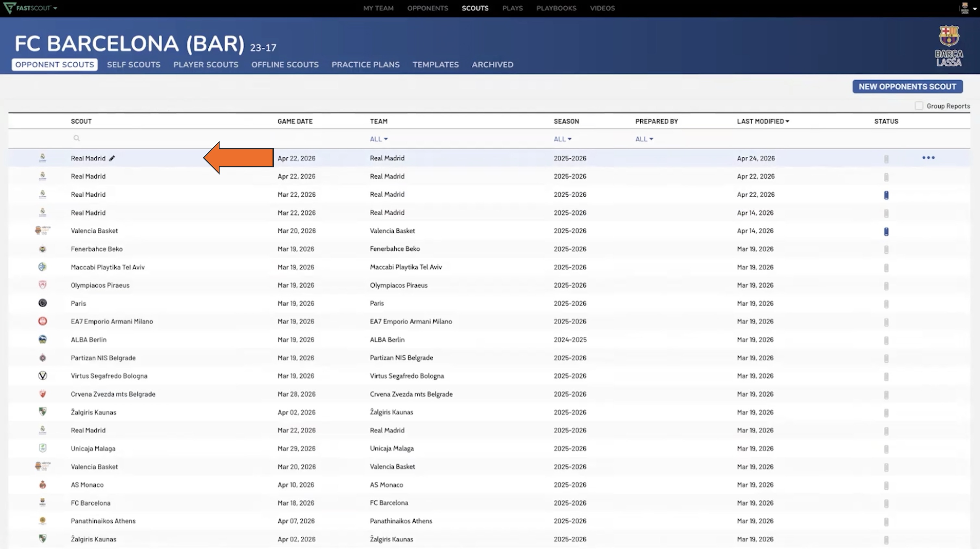Open the Olympiacos Piraeus scout link
The height and width of the screenshot is (549, 980).
click(100, 285)
